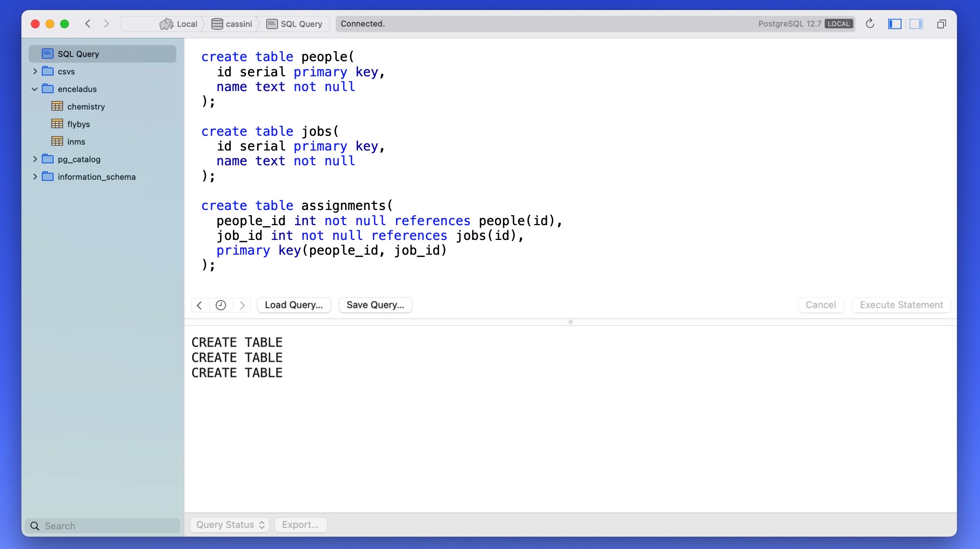This screenshot has width=980, height=549.
Task: Click the SQL Query breadcrumb item
Action: (295, 24)
